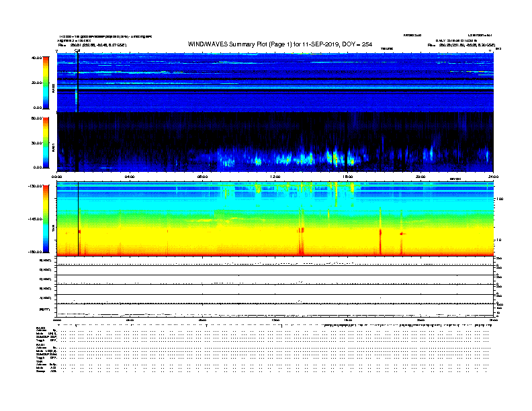This screenshot has height=411, width=532.
Task: Select the -160.00 label on TNR scale
Action: pyautogui.click(x=36, y=252)
